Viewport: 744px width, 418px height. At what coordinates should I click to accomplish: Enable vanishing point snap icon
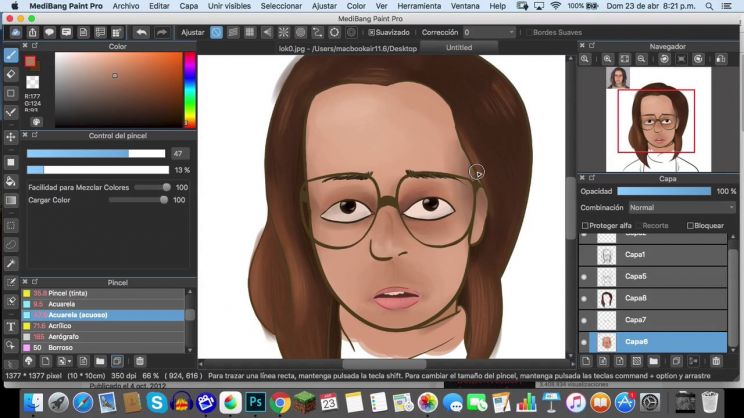coord(267,32)
